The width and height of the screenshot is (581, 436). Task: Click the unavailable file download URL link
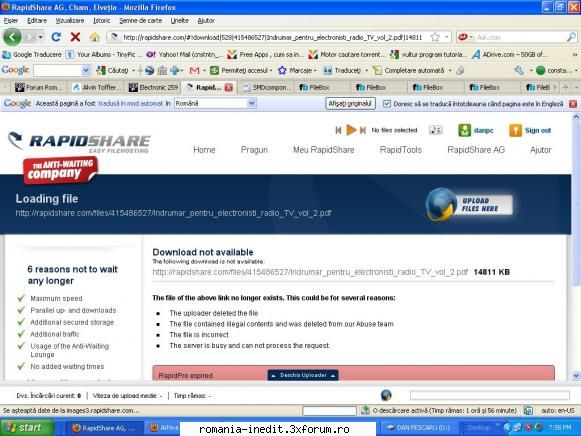310,272
